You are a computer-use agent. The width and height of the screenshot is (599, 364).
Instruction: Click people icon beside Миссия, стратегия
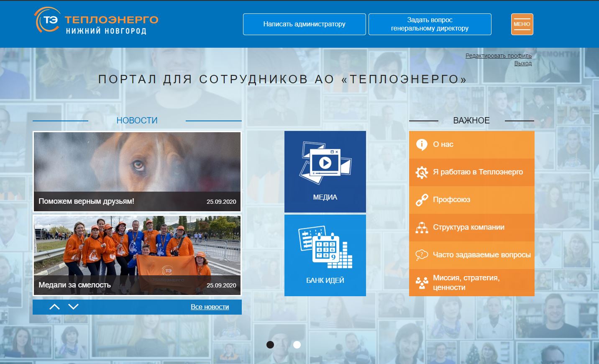[422, 283]
